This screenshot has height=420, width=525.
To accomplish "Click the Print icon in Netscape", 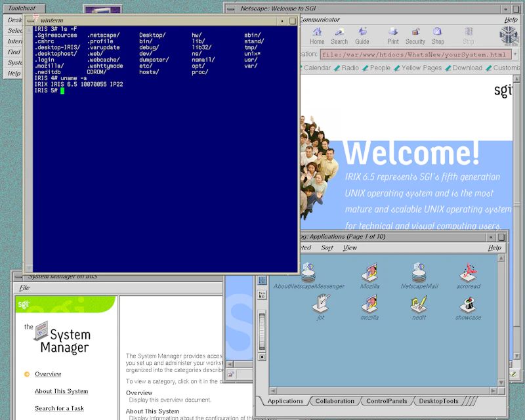I will [392, 36].
